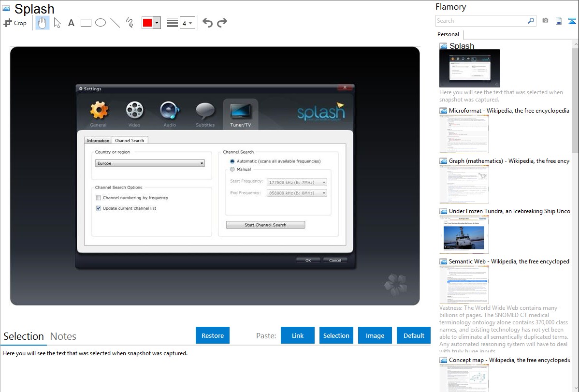This screenshot has width=579, height=392.
Task: Click the search magnifier icon
Action: pos(531,21)
